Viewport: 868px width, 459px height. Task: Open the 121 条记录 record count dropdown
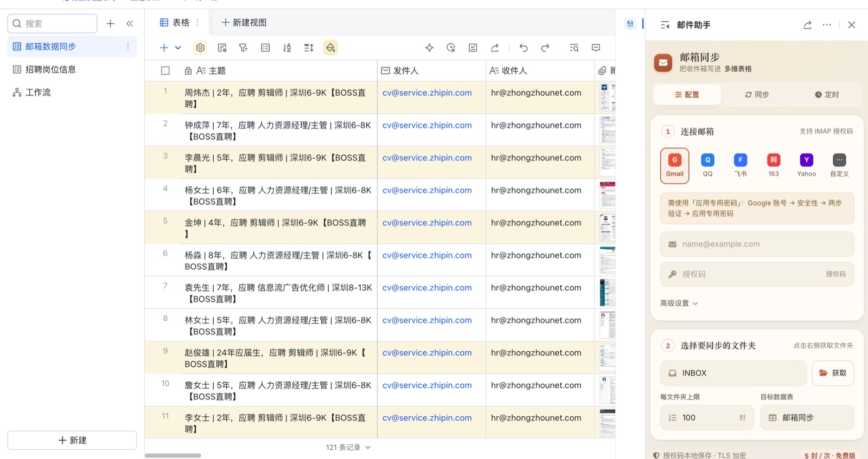tap(348, 448)
